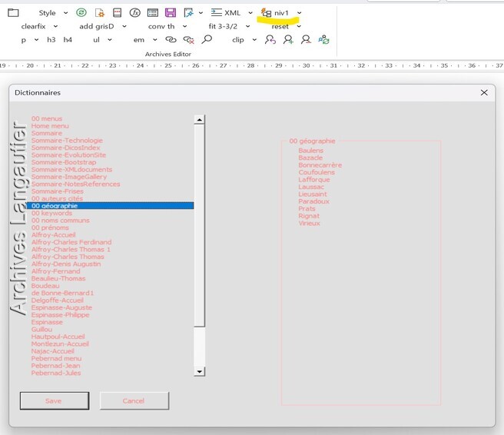Open the conv th dropdown
Image resolution: width=504 pixels, height=435 pixels.
tap(185, 26)
